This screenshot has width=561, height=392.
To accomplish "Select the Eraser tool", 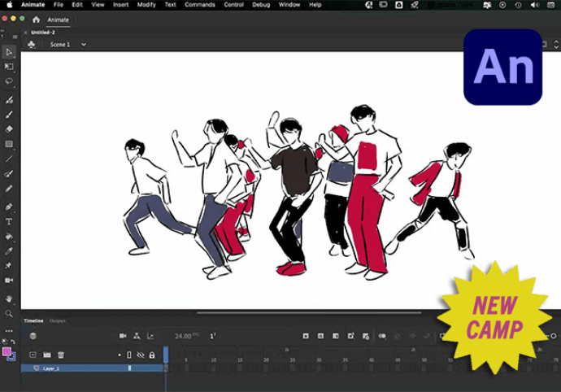I will coord(9,128).
